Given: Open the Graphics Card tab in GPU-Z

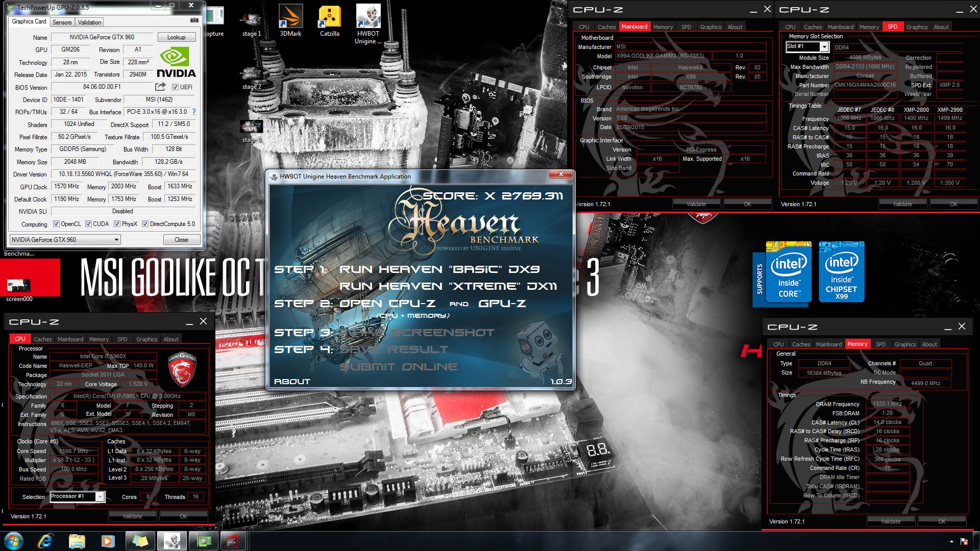Looking at the screenshot, I should coord(29,21).
